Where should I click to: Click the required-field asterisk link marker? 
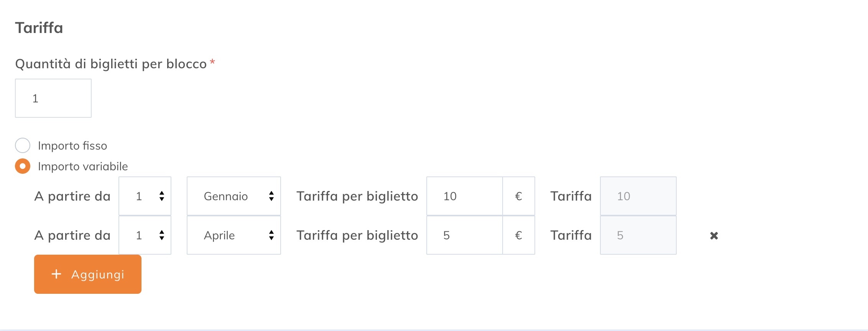tap(212, 62)
